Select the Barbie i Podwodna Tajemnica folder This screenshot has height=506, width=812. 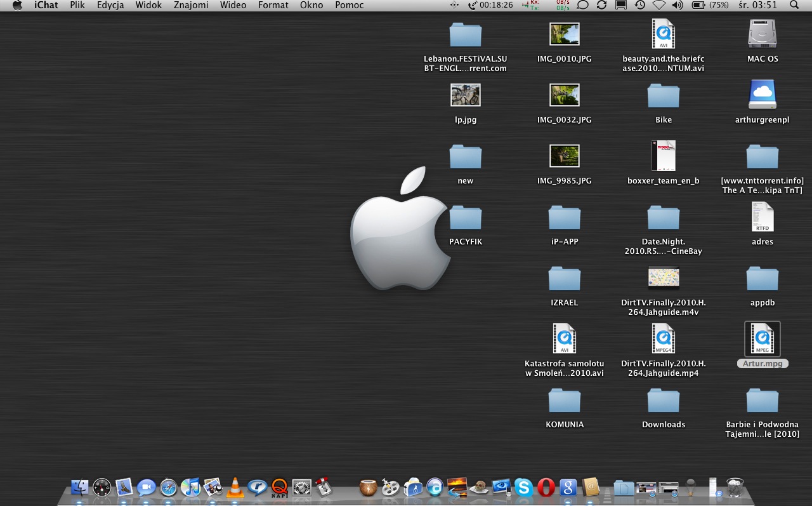click(763, 400)
